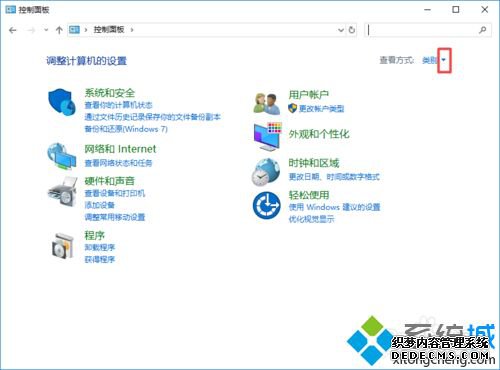Viewport: 500px width, 370px height.
Task: Open 备份和还原(Windows 7) link
Action: tap(126, 129)
